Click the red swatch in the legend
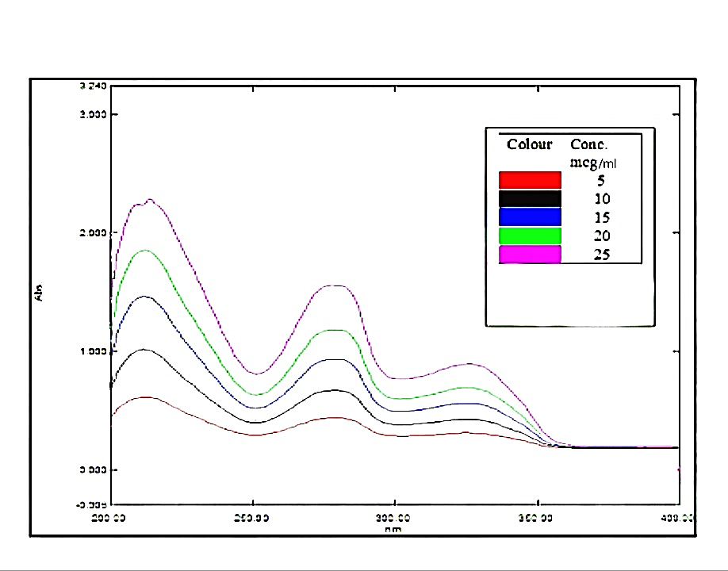 tap(530, 180)
